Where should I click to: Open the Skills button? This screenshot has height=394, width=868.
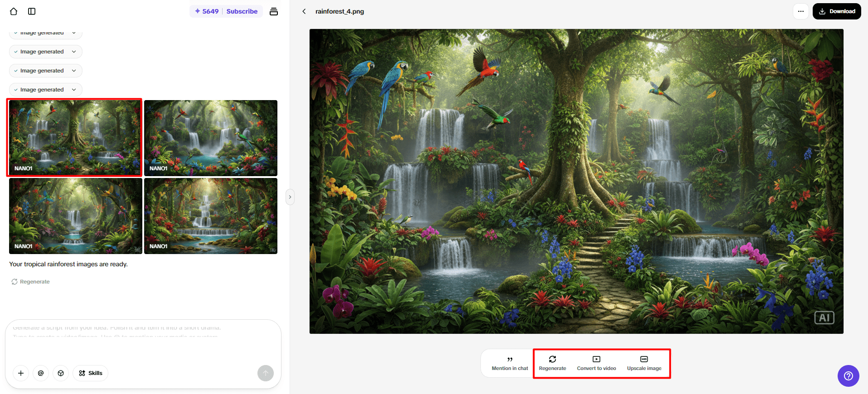pyautogui.click(x=91, y=373)
